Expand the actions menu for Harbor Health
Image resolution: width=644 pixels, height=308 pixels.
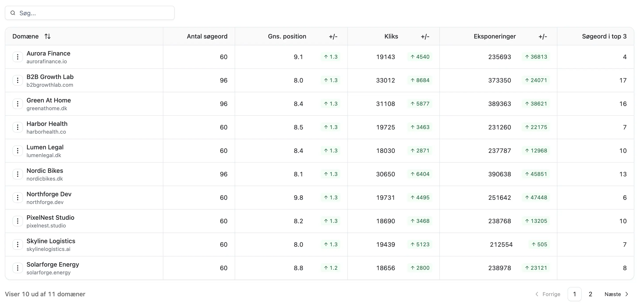tap(17, 127)
